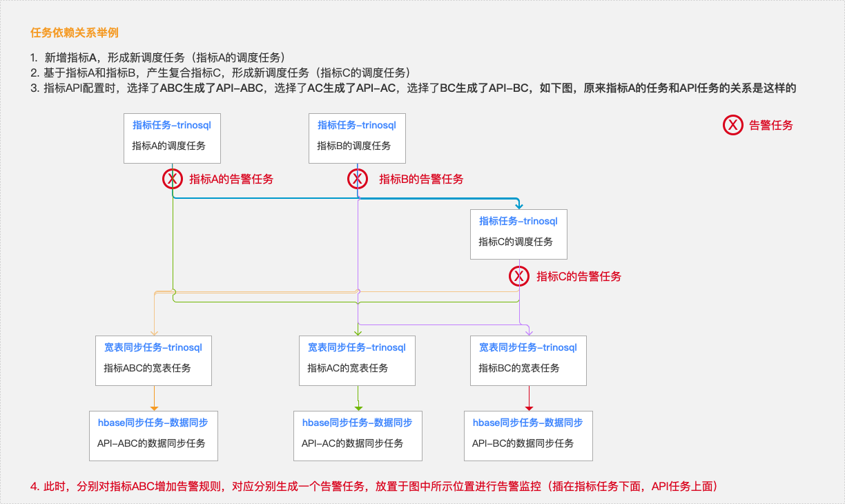Click 指标任务-trinosql title above 指标B的调度任务
845x504 pixels.
357,125
